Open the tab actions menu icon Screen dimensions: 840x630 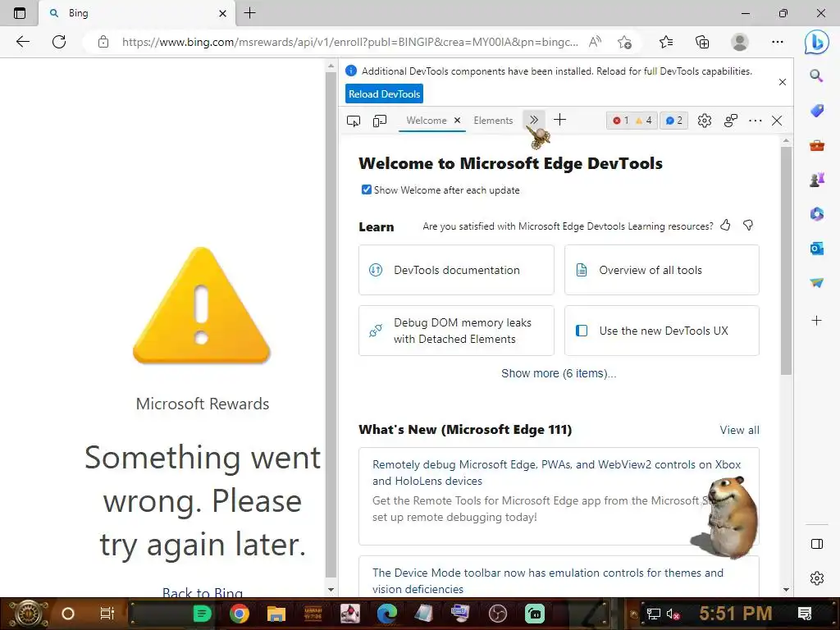point(20,13)
